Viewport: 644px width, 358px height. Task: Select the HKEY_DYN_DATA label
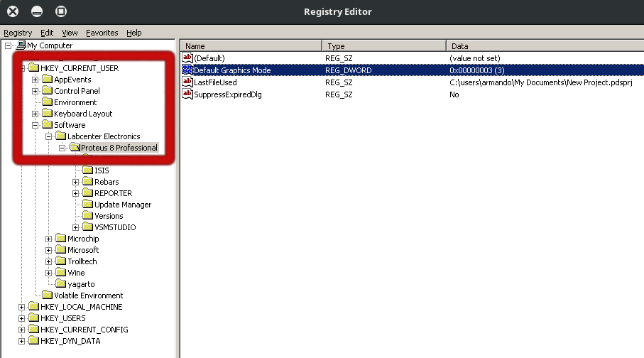70,341
